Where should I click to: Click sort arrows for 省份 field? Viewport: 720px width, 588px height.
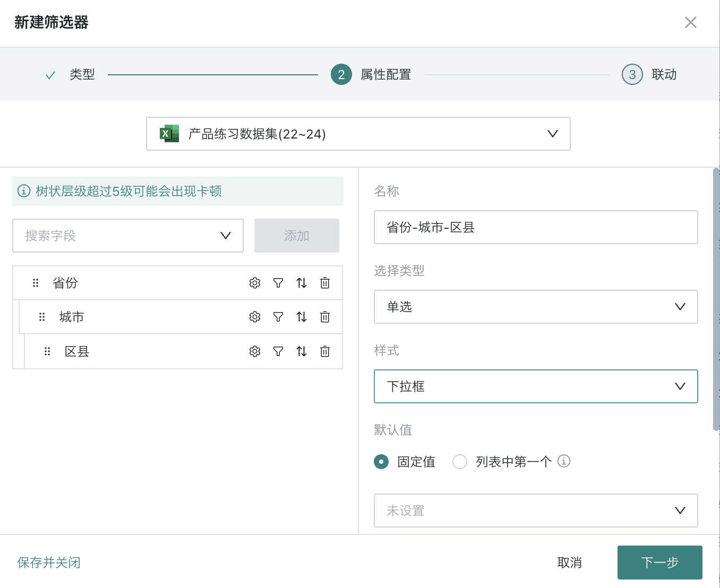click(302, 283)
